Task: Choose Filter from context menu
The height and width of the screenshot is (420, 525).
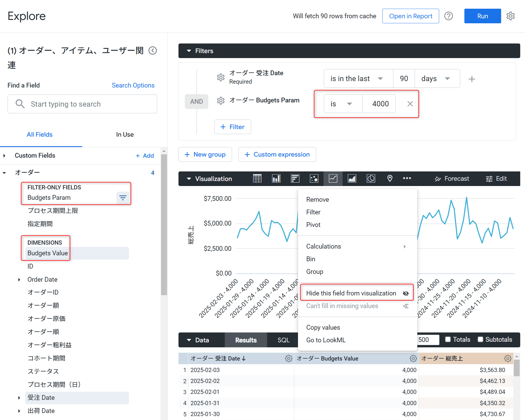Action: click(x=357, y=212)
